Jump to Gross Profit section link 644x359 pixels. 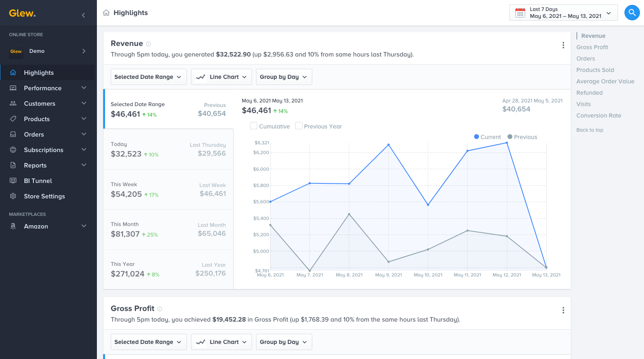click(x=592, y=47)
